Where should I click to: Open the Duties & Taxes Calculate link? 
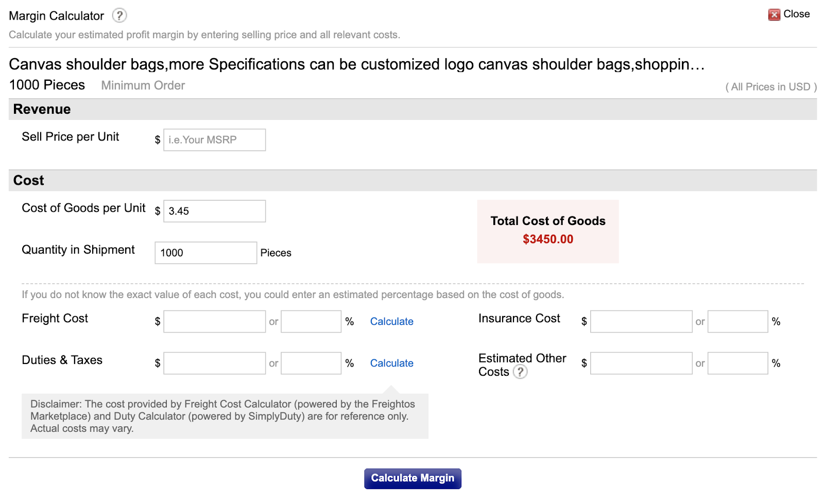tap(391, 363)
